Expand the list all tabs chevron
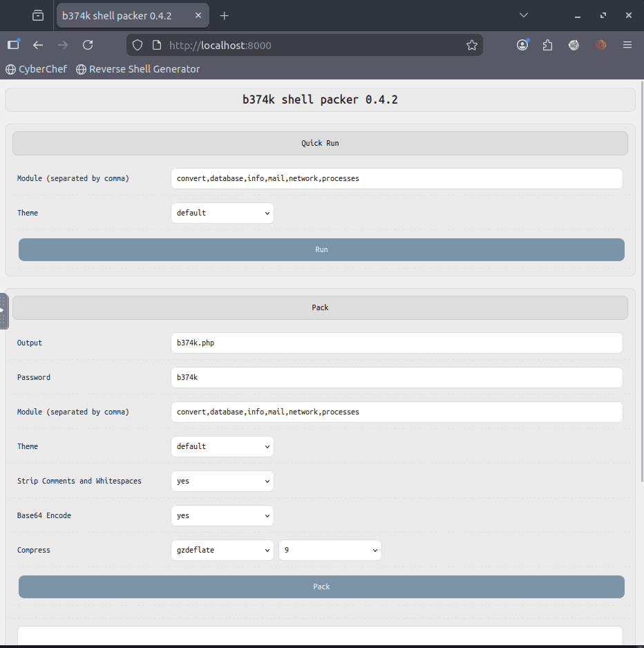 [x=524, y=15]
